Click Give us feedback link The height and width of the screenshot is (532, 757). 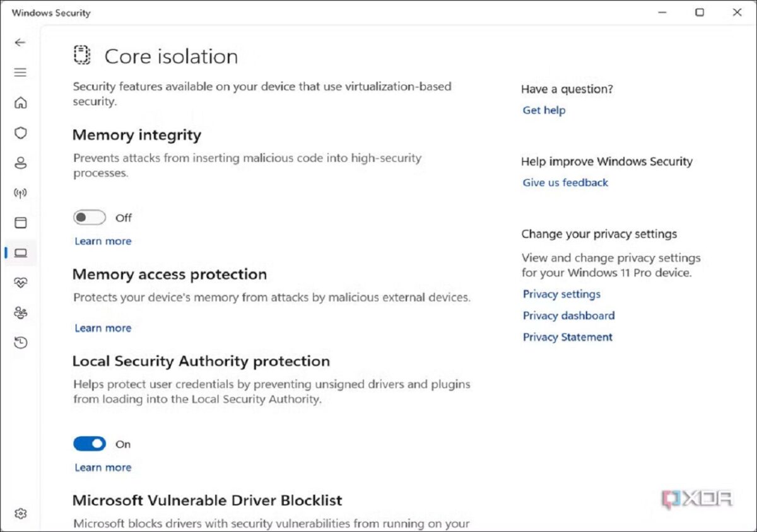565,183
